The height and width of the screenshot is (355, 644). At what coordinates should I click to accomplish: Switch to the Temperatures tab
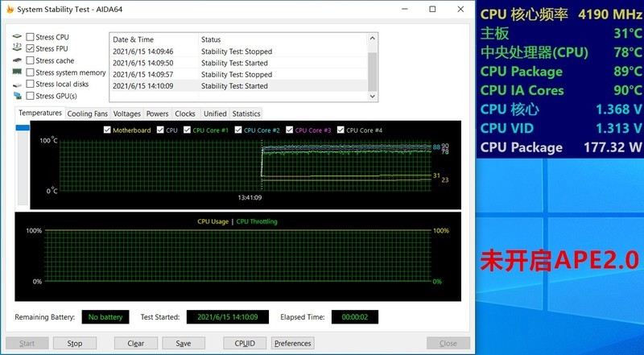click(x=39, y=113)
